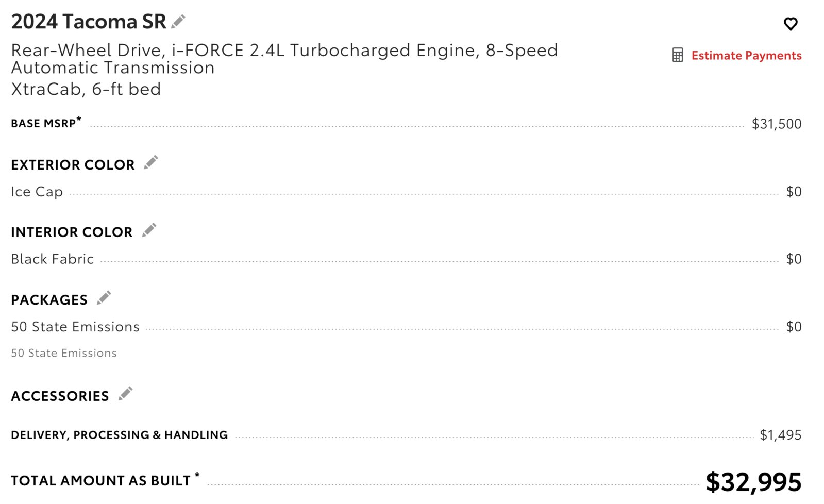Viewport: 824px width, 504px height.
Task: Click the 50 State Emissions package line
Action: pos(406,327)
